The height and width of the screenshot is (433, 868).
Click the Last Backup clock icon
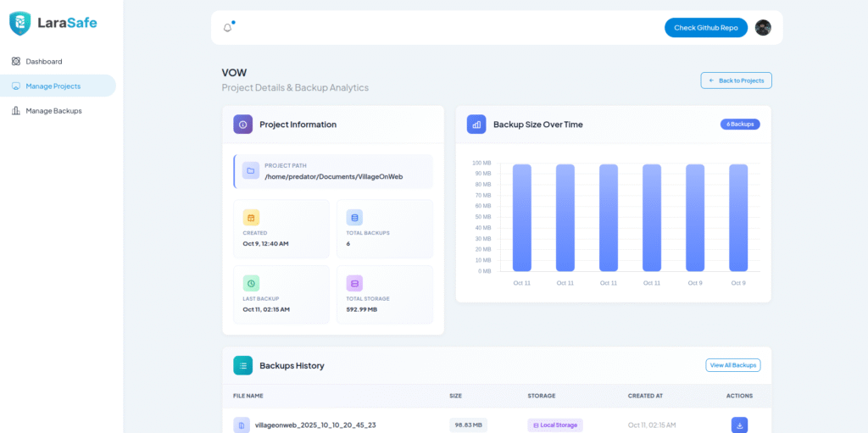click(251, 283)
